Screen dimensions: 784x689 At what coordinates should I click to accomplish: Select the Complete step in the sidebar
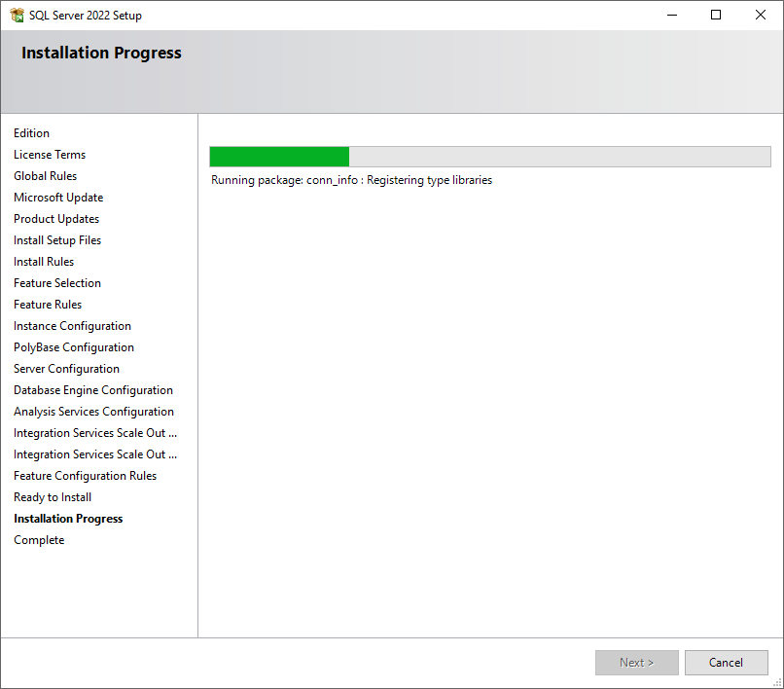pyautogui.click(x=39, y=539)
